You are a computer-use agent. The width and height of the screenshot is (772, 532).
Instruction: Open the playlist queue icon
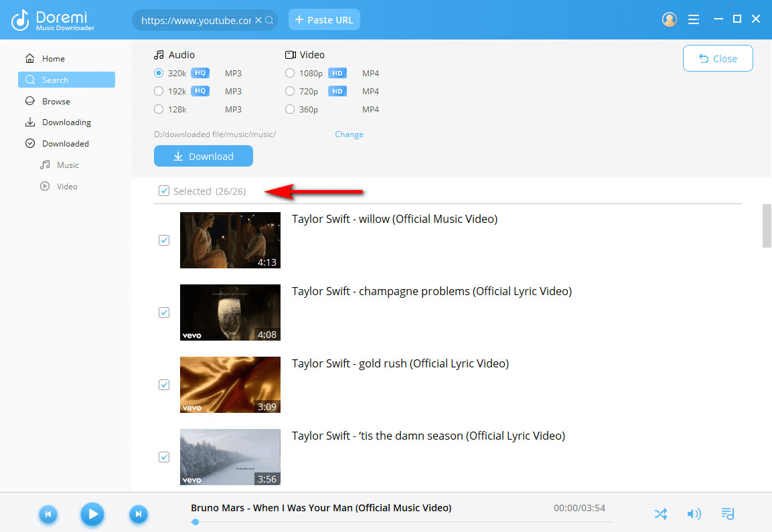(x=728, y=514)
